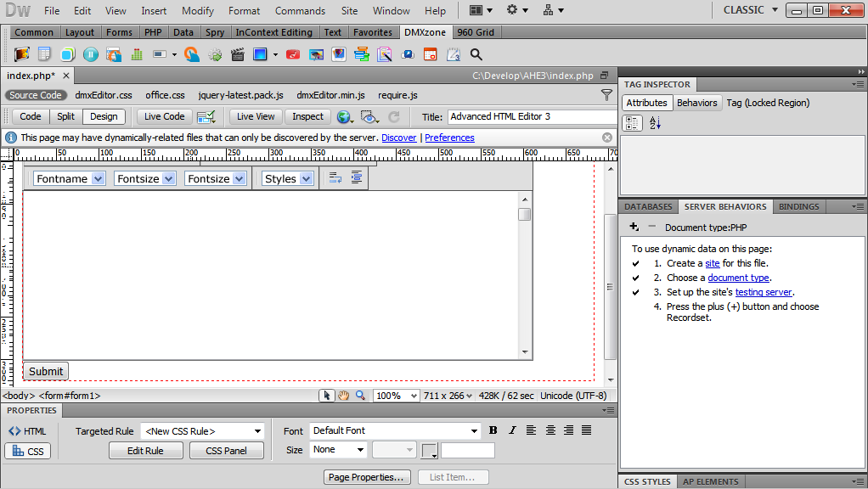Click the document Title input field
Screen dimensions: 868x489
[532, 116]
